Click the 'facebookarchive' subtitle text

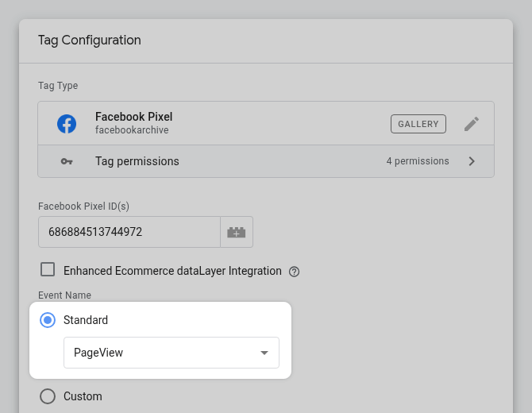[x=132, y=130]
